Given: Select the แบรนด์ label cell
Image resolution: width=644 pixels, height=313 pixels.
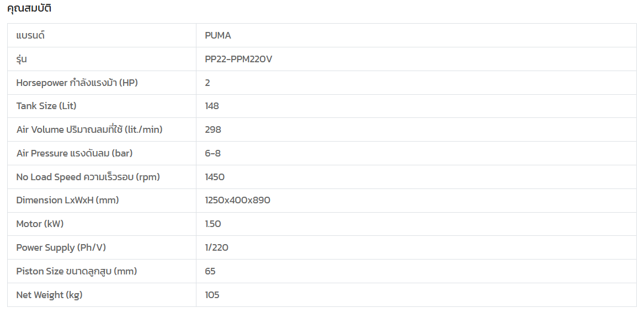Looking at the screenshot, I should (x=30, y=35).
